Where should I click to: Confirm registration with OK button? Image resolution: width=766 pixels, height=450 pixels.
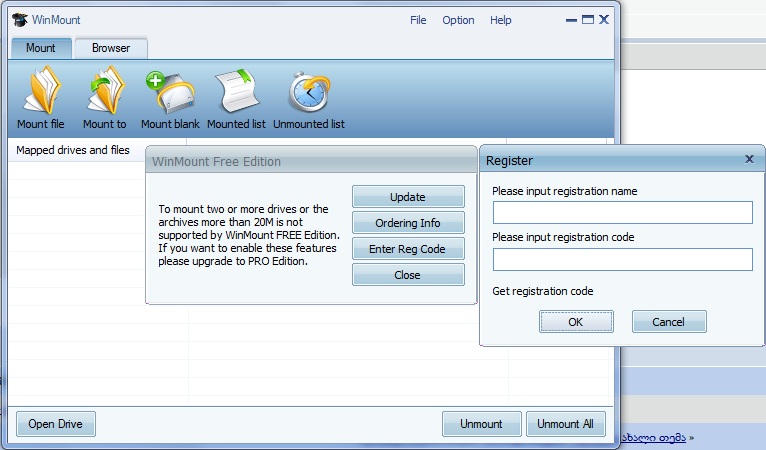(576, 322)
